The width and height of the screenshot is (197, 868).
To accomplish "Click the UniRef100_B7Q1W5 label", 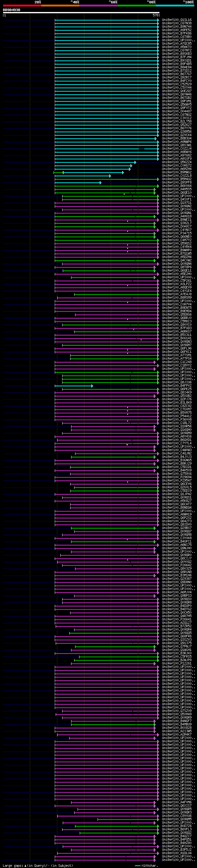I will [x=177, y=254].
